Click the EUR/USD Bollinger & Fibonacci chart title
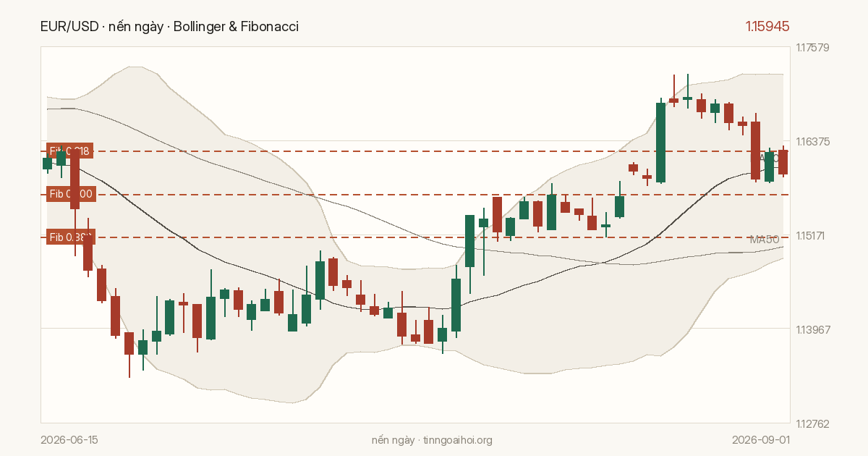Image resolution: width=868 pixels, height=456 pixels. [x=169, y=27]
